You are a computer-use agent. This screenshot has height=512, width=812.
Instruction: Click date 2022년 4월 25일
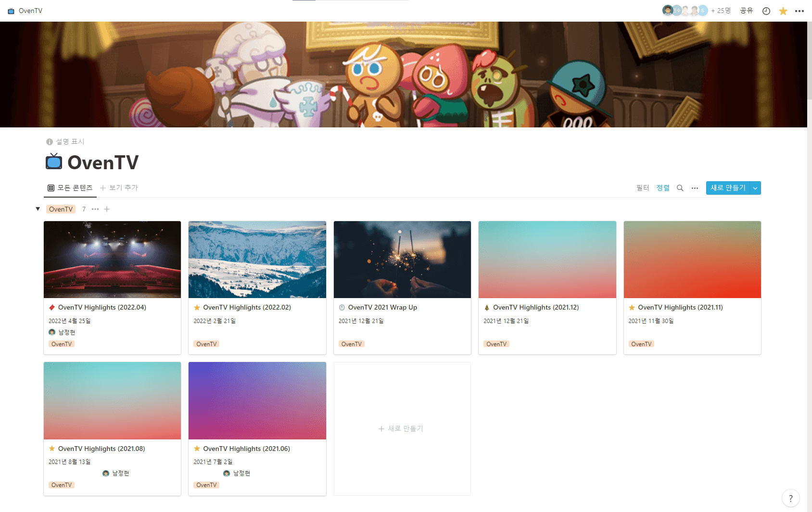pyautogui.click(x=70, y=321)
